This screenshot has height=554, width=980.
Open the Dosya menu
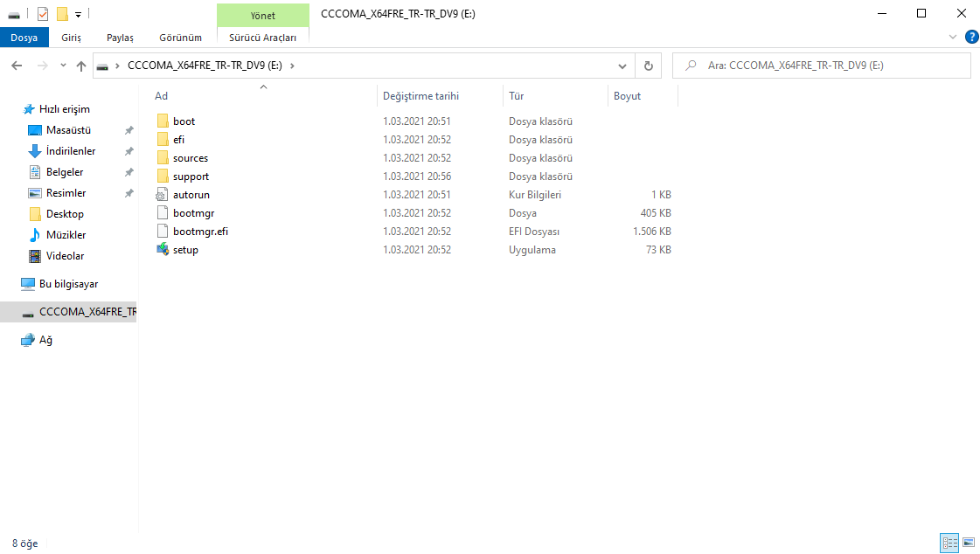click(24, 38)
